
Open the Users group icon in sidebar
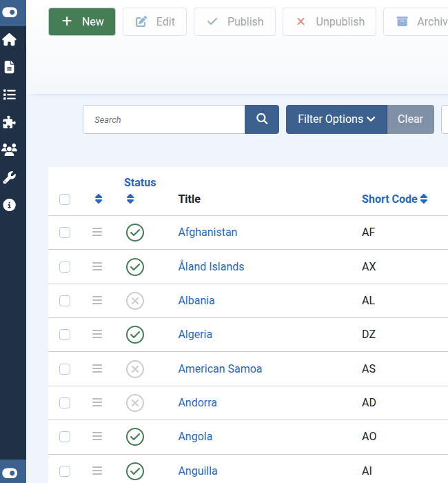click(10, 150)
